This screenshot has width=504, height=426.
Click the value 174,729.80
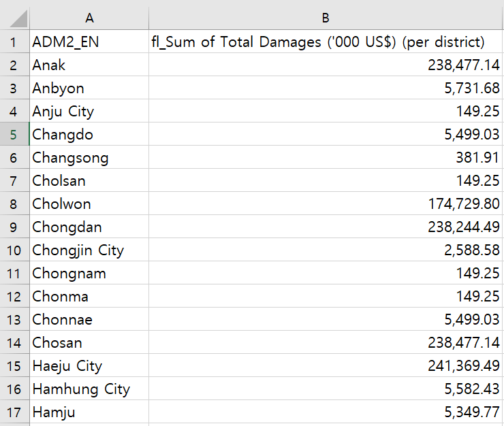(326, 203)
